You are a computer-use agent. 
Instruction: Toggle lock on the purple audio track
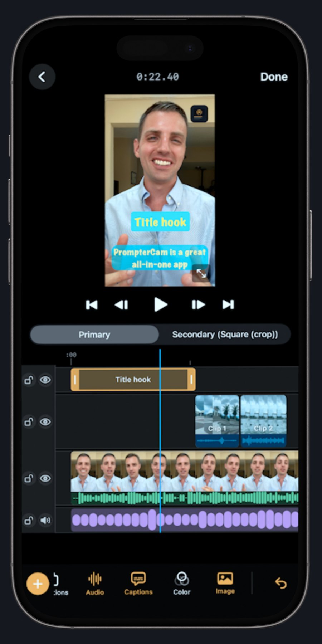tap(29, 520)
